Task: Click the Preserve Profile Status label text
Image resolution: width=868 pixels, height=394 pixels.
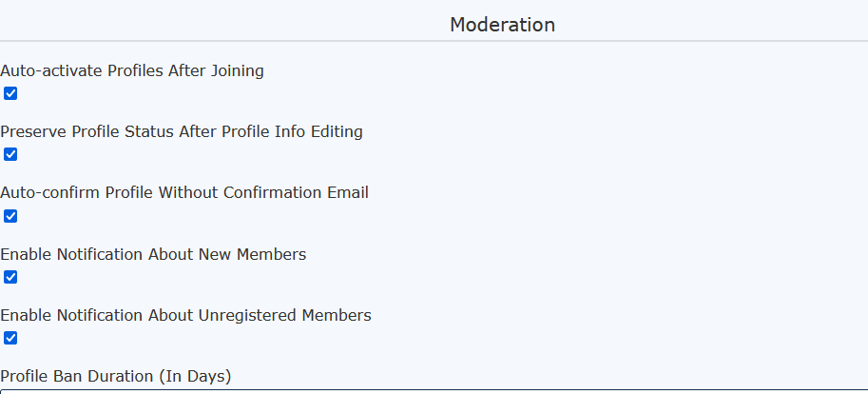Action: pos(182,131)
